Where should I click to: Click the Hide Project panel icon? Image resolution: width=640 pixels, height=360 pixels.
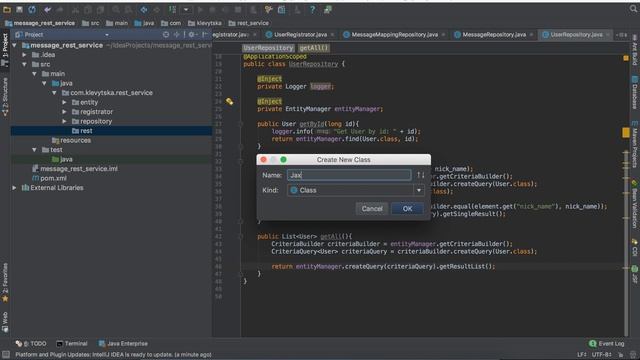click(204, 35)
